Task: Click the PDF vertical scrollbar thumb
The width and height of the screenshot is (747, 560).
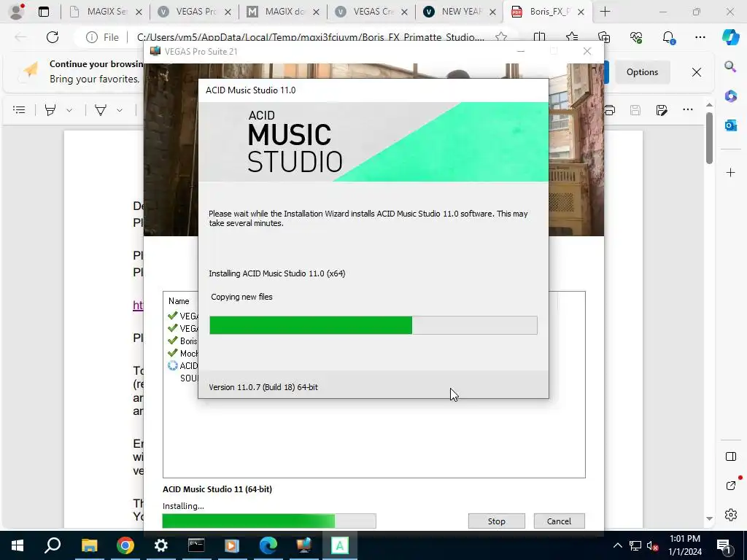Action: (x=709, y=139)
